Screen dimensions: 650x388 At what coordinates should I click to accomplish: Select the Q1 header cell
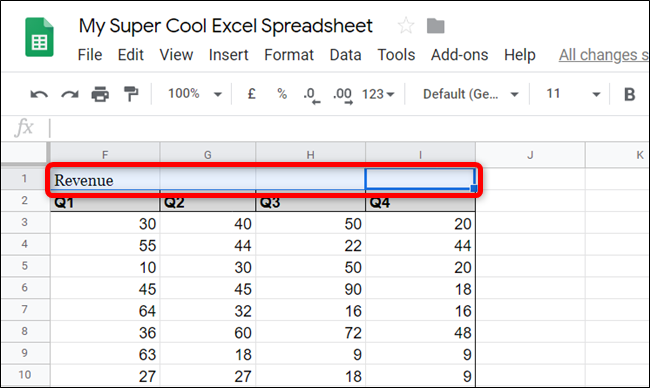tap(105, 202)
